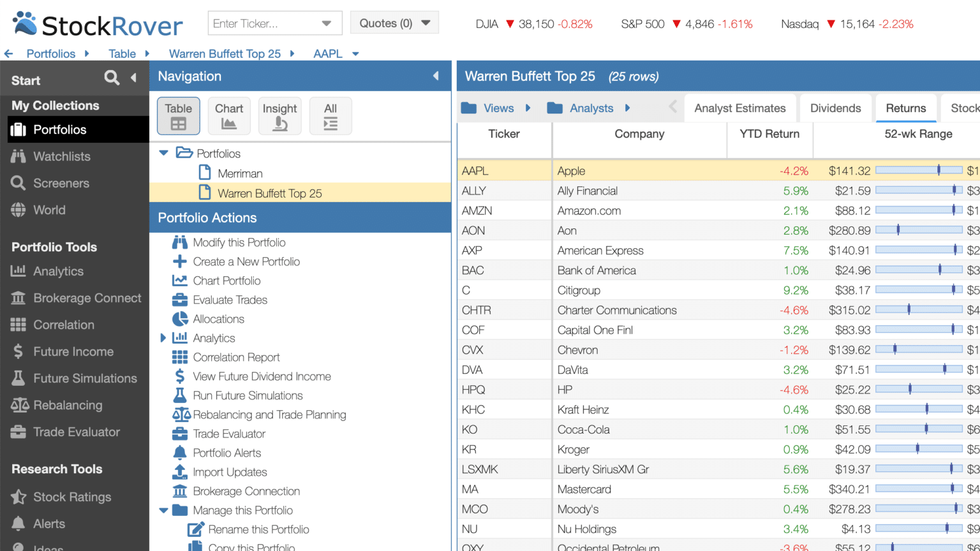Click the search magnifier in Start panel
The width and height of the screenshot is (980, 551).
pyautogui.click(x=112, y=78)
